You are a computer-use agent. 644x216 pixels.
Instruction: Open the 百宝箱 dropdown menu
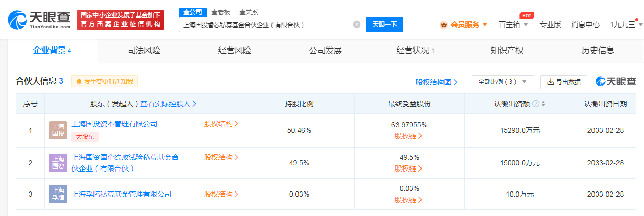tap(513, 25)
